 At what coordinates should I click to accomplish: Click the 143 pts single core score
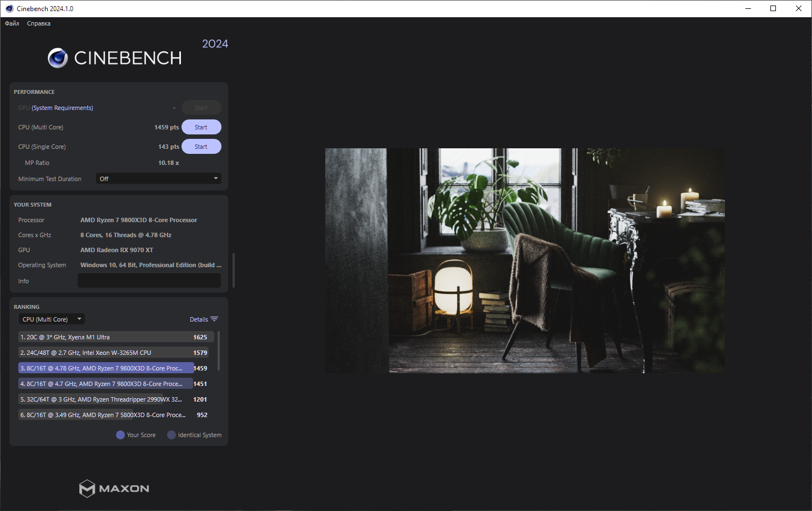[x=169, y=147]
